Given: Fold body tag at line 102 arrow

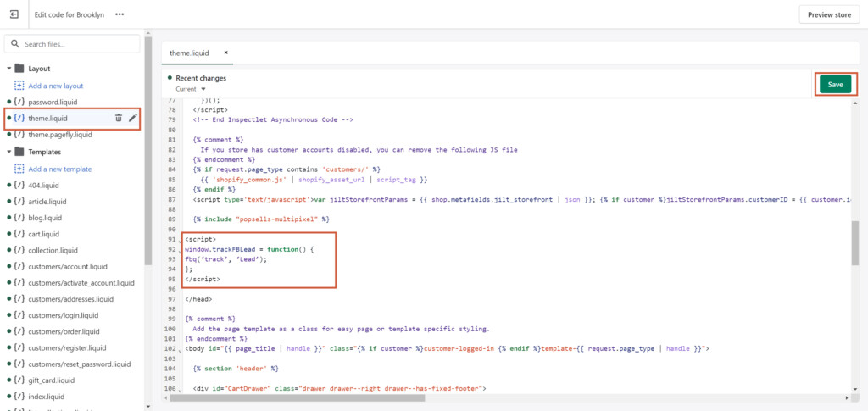Looking at the screenshot, I should [x=181, y=350].
